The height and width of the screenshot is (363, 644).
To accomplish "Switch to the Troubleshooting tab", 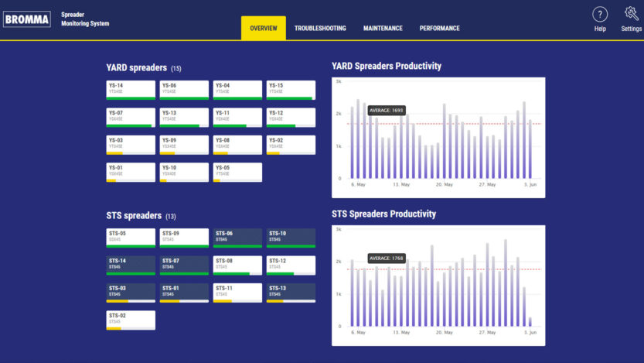I will tap(320, 29).
